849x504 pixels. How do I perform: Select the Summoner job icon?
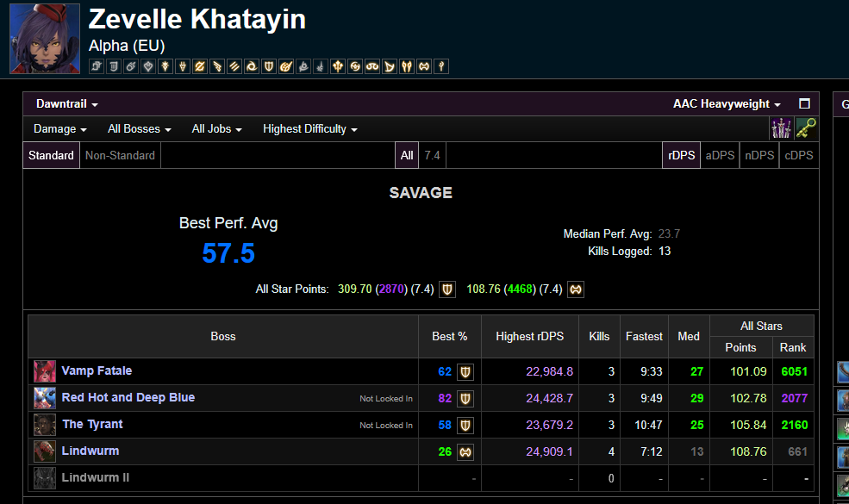[x=390, y=66]
